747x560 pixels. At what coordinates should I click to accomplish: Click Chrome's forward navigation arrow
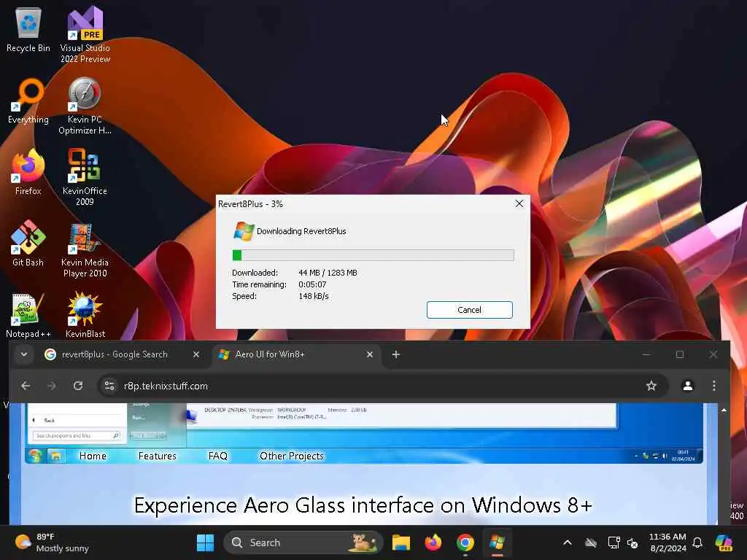coord(52,386)
